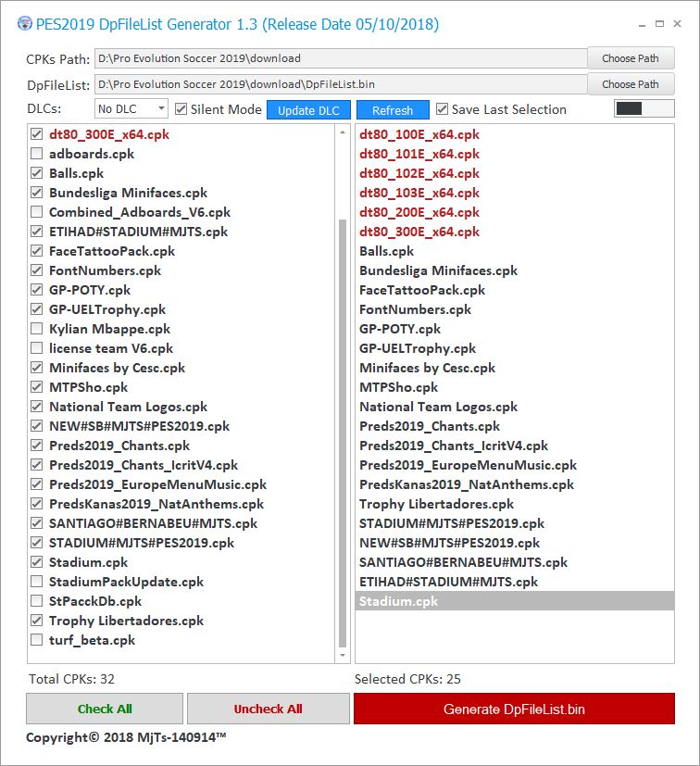Check the Kylian Mbappe.cpk checkbox
Image resolution: width=700 pixels, height=766 pixels.
point(37,329)
